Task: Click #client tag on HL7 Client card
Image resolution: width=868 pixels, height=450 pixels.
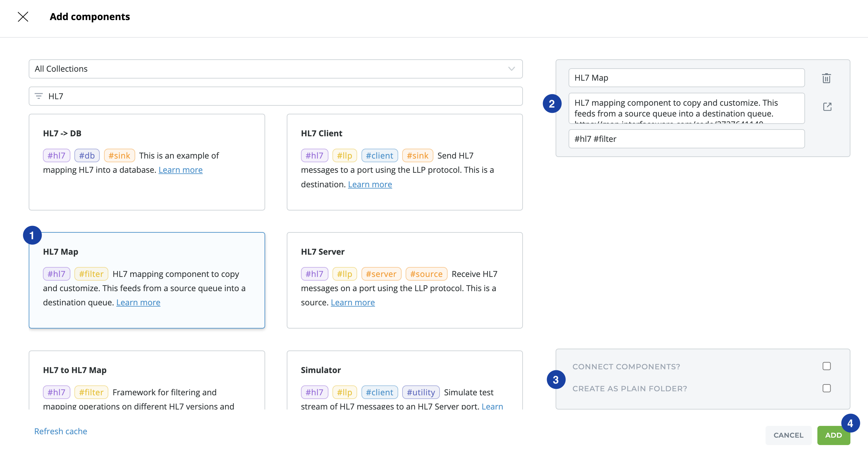Action: coord(379,155)
